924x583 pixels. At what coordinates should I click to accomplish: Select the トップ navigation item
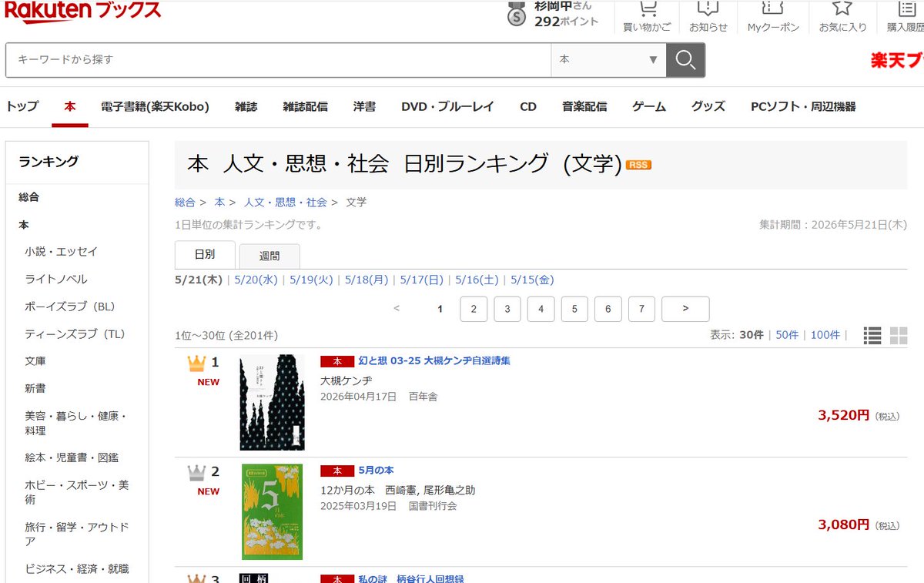tap(22, 107)
